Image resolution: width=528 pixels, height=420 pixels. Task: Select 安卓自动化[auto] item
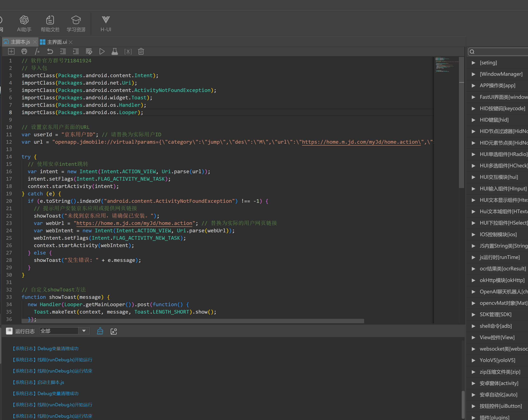[x=498, y=394]
